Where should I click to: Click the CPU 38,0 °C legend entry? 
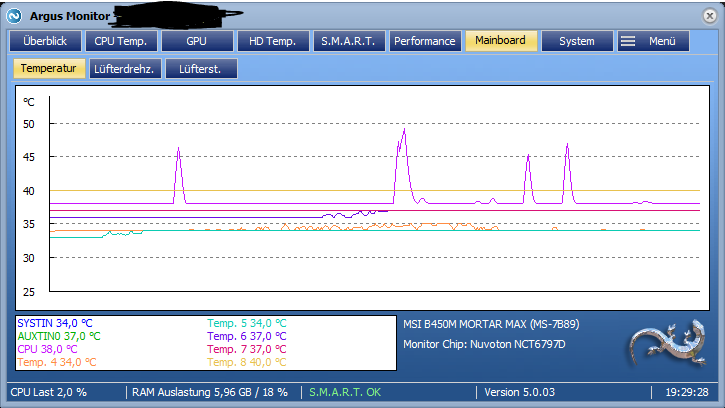coord(48,349)
